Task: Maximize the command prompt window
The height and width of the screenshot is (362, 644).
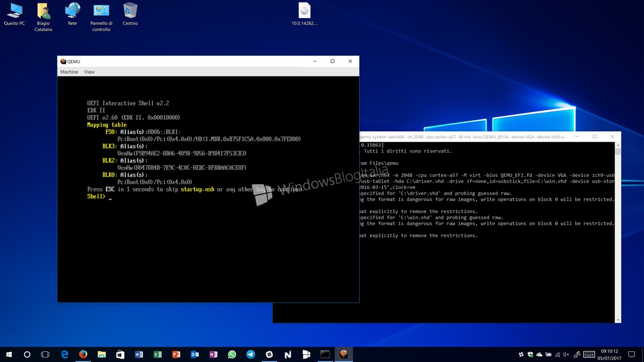Action: click(594, 137)
